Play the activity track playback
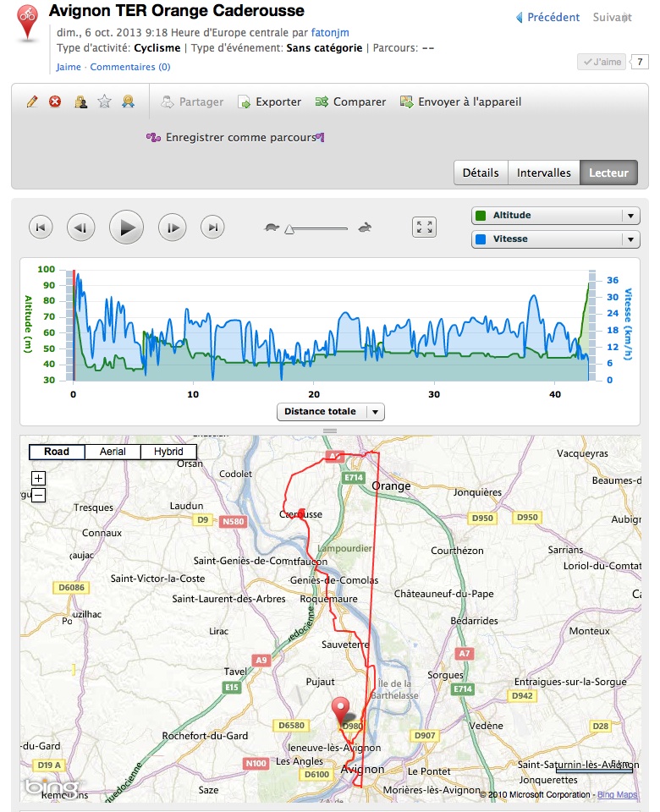660x812 pixels. (x=126, y=228)
